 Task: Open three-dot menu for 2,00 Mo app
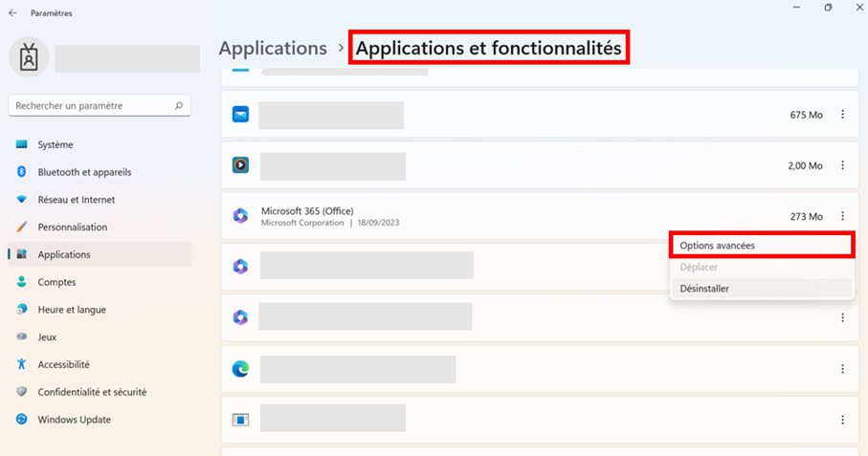pyautogui.click(x=842, y=165)
